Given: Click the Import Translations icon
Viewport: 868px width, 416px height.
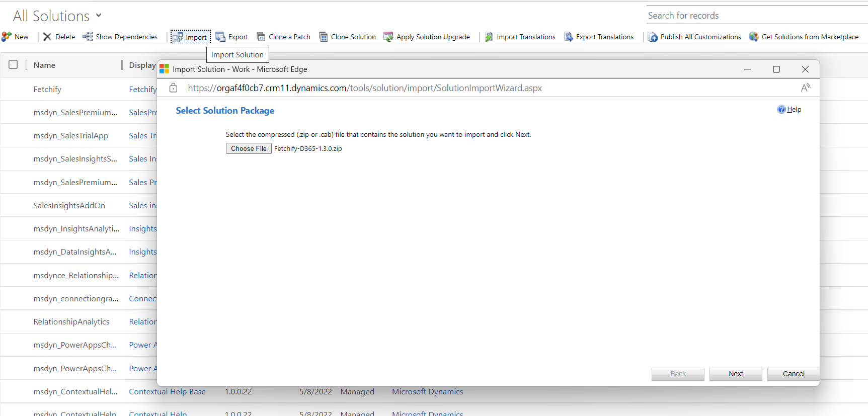Looking at the screenshot, I should [x=489, y=37].
